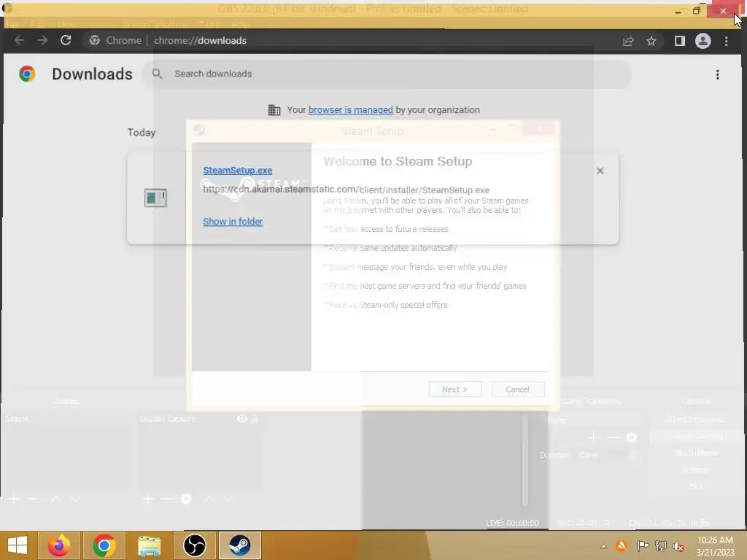Click the magnifier icon in Search downloads
The image size is (747, 560).
click(x=158, y=74)
